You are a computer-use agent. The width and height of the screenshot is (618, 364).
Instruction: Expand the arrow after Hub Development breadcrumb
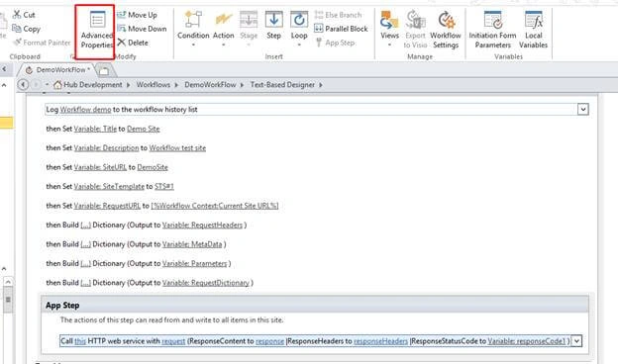[129, 85]
